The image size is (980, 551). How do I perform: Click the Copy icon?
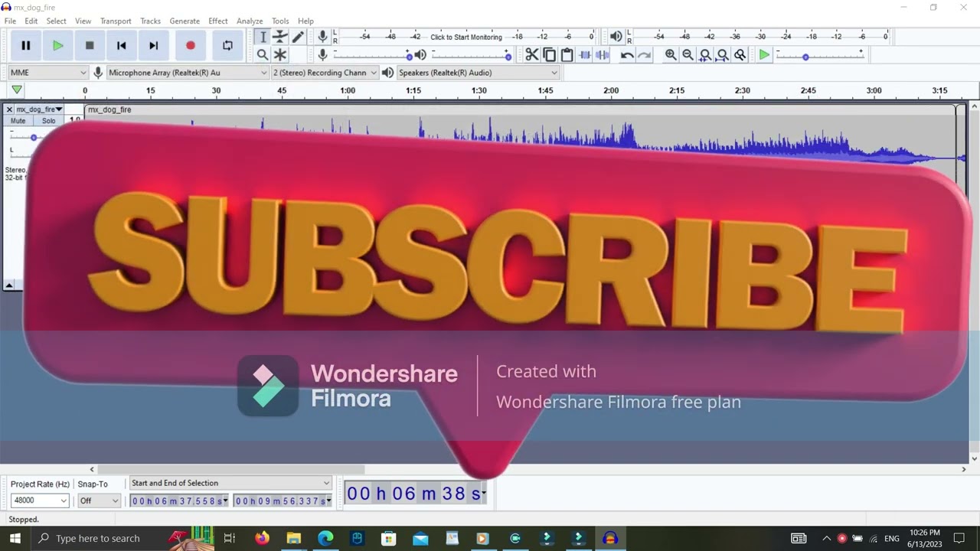550,54
